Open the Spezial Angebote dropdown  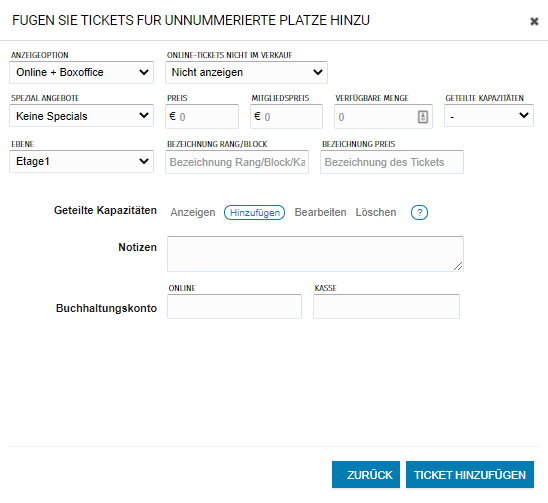(81, 116)
